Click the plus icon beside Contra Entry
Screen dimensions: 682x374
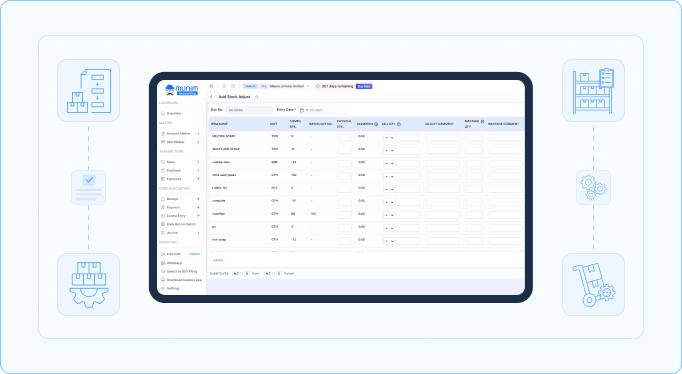click(x=198, y=216)
